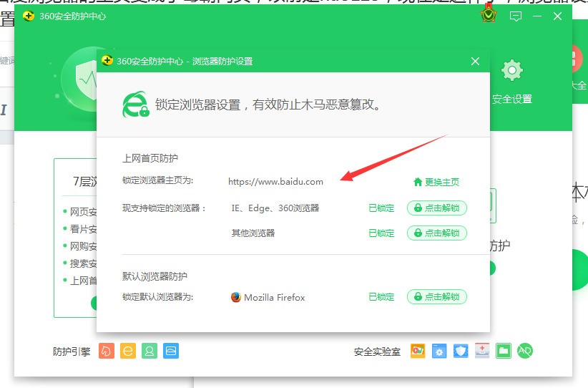
Task: Open the blue gear folder icon in 安全实验室
Action: point(439,351)
